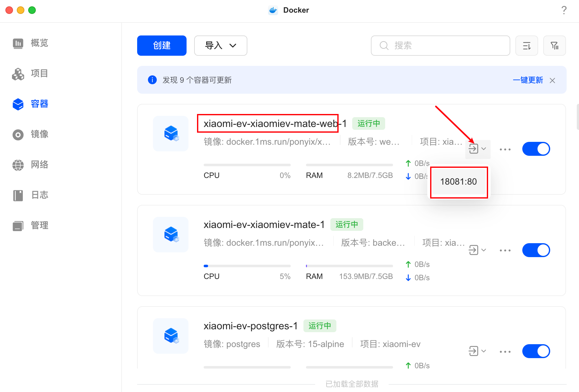The height and width of the screenshot is (392, 579).
Task: Select the 18081:80 port mapping entry
Action: 459,182
